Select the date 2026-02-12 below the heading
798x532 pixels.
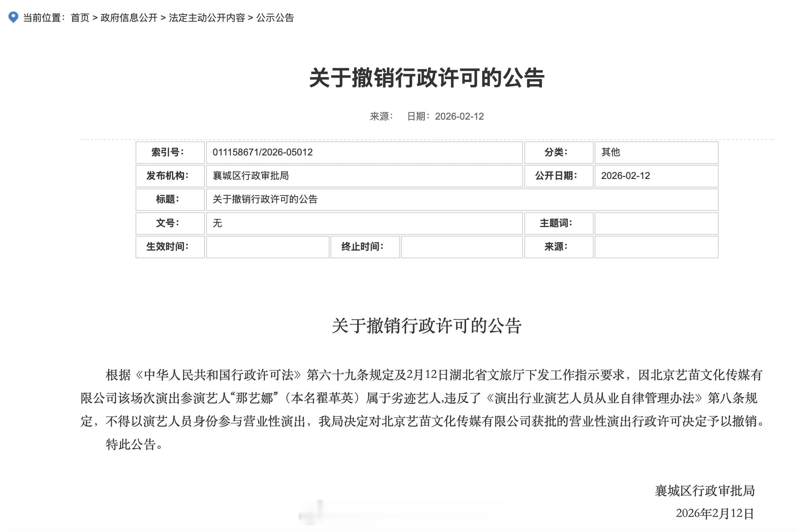point(459,117)
